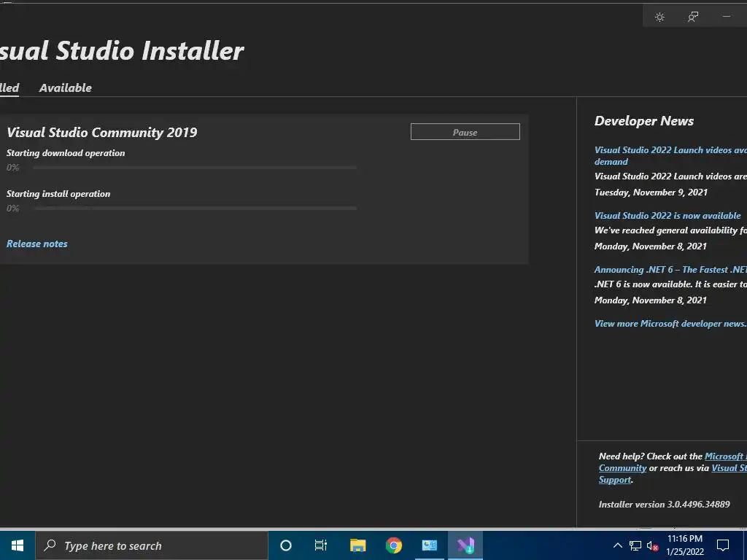747x560 pixels.
Task: Open Announcing .NET 6 news article
Action: 671,270
